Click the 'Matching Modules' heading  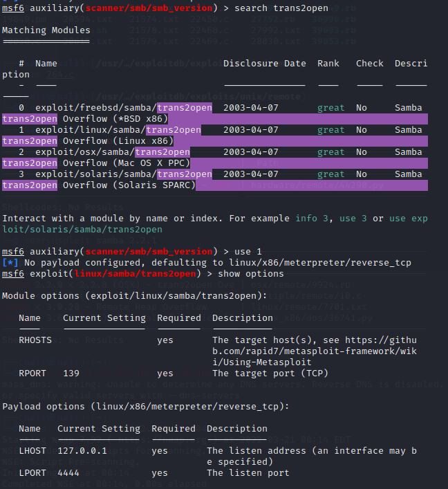coord(46,30)
